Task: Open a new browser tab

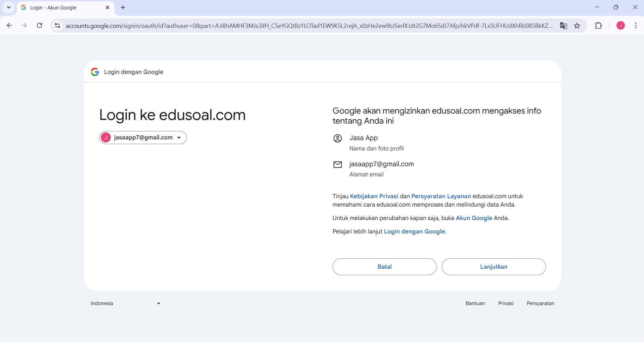Action: pos(123,7)
